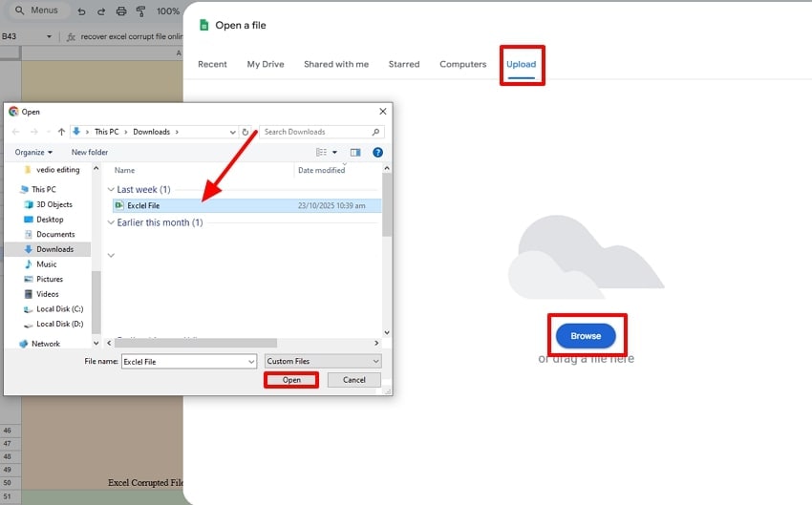Viewport: 812px width, 505px height.
Task: Close the Open file dialog
Action: tap(383, 112)
